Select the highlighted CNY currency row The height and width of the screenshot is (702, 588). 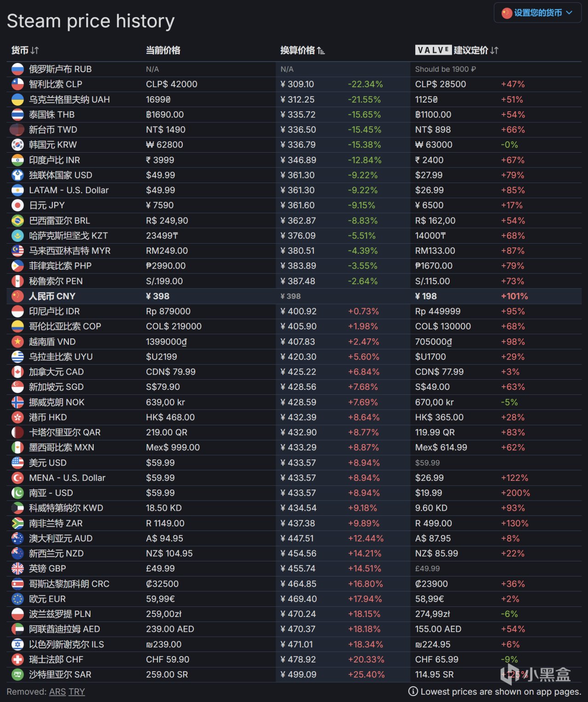pos(51,297)
